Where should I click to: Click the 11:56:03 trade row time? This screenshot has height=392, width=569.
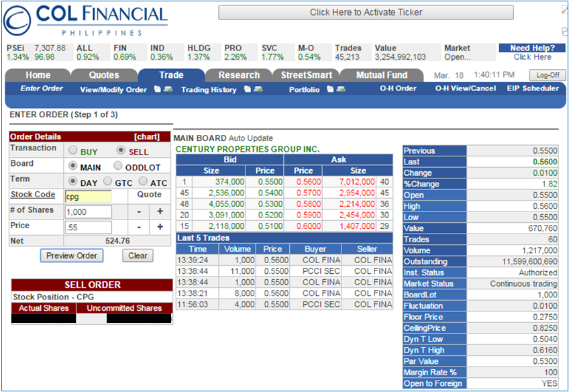tap(193, 305)
